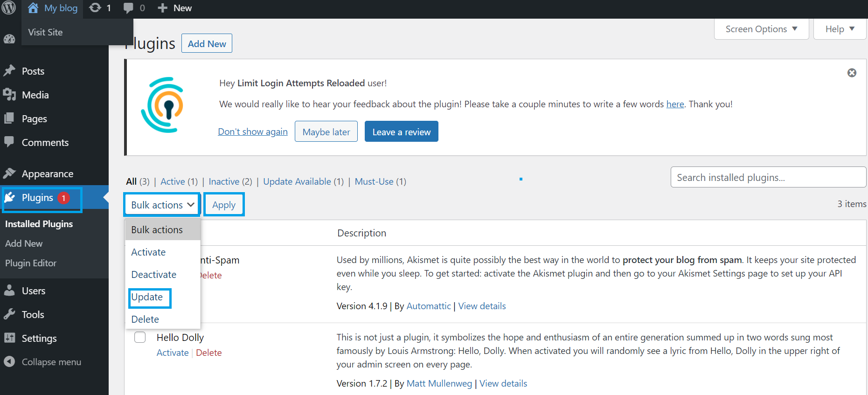Delete the Hello Dolly plugin
868x395 pixels.
[209, 353]
